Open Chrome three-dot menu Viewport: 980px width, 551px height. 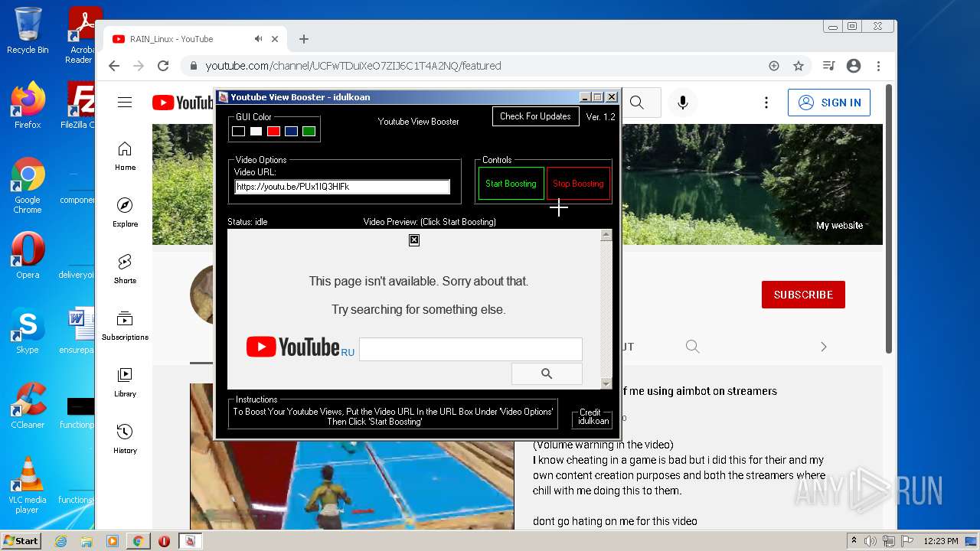click(x=878, y=66)
